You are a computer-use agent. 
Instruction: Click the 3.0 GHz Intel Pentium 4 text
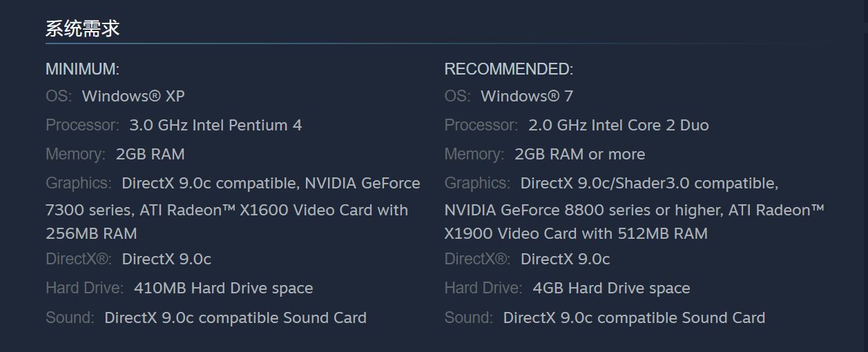click(x=215, y=125)
